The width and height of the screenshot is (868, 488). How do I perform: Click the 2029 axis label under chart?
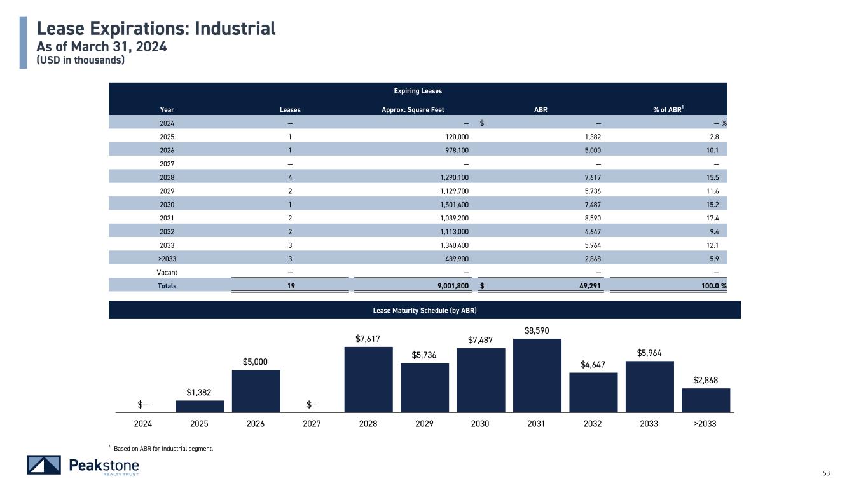tap(424, 424)
